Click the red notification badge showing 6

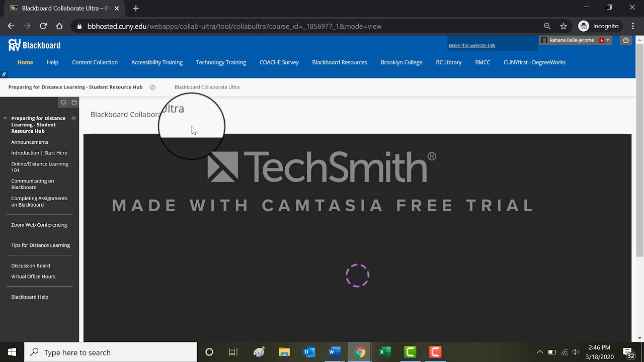click(x=602, y=40)
